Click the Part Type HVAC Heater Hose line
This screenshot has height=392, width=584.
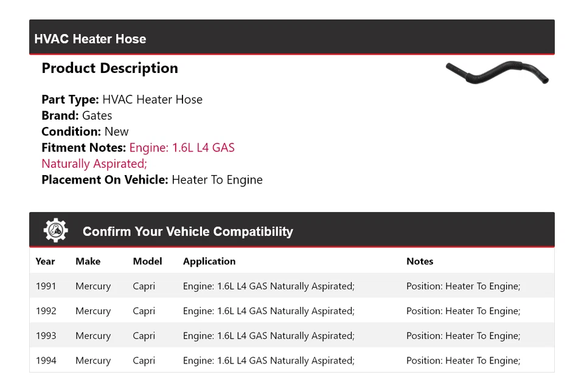(x=122, y=99)
